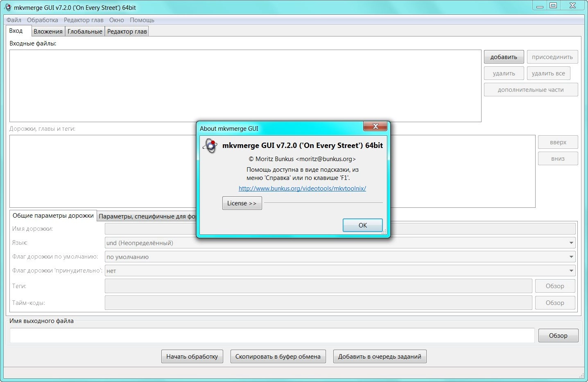Close the main mkvmerge GUI window
This screenshot has width=588, height=382.
[572, 6]
